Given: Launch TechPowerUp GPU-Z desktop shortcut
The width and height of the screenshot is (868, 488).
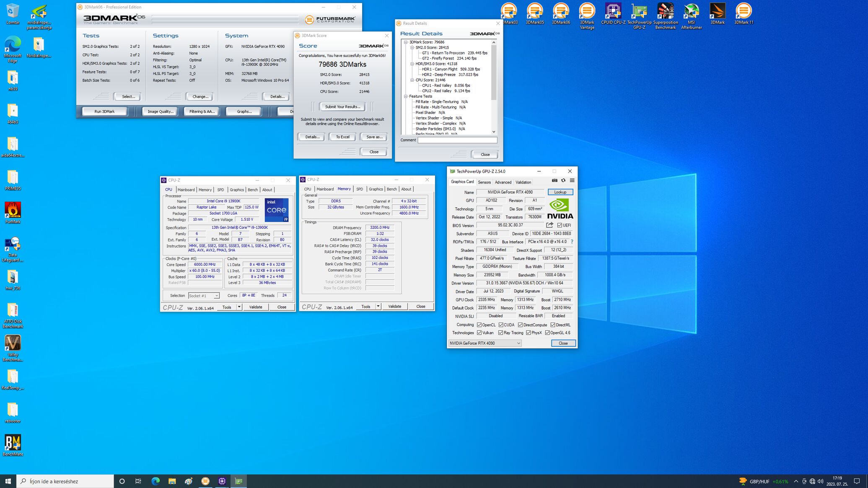Looking at the screenshot, I should [x=639, y=15].
